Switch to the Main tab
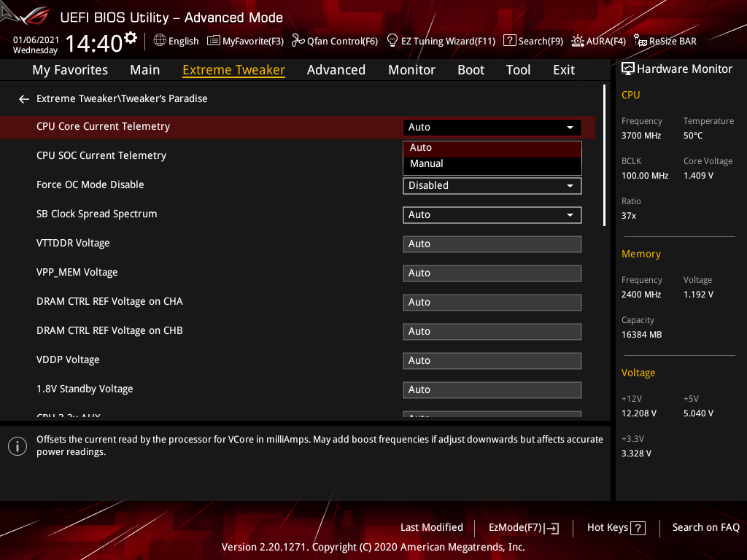The height and width of the screenshot is (560, 747). click(x=145, y=70)
